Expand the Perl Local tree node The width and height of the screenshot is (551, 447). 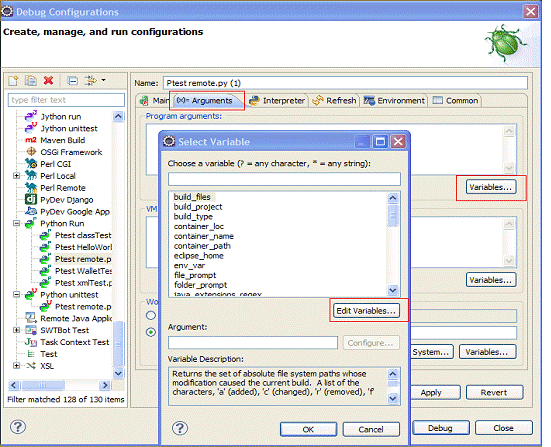pyautogui.click(x=16, y=176)
